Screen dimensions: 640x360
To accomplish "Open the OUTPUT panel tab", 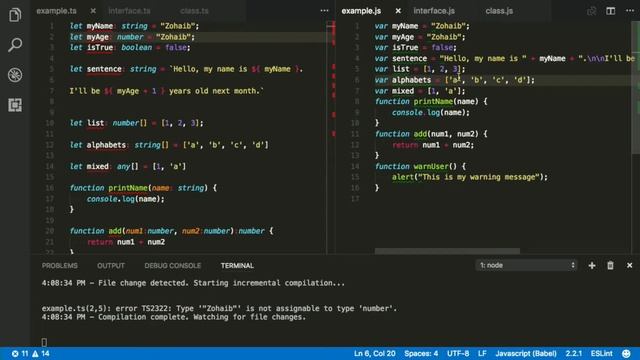I will coord(111,266).
